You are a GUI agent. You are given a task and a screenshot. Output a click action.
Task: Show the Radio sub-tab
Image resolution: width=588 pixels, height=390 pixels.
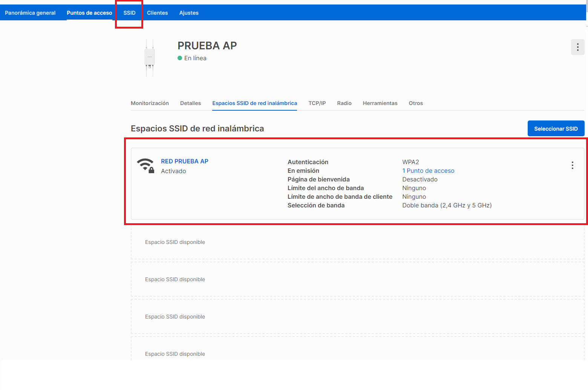(344, 103)
